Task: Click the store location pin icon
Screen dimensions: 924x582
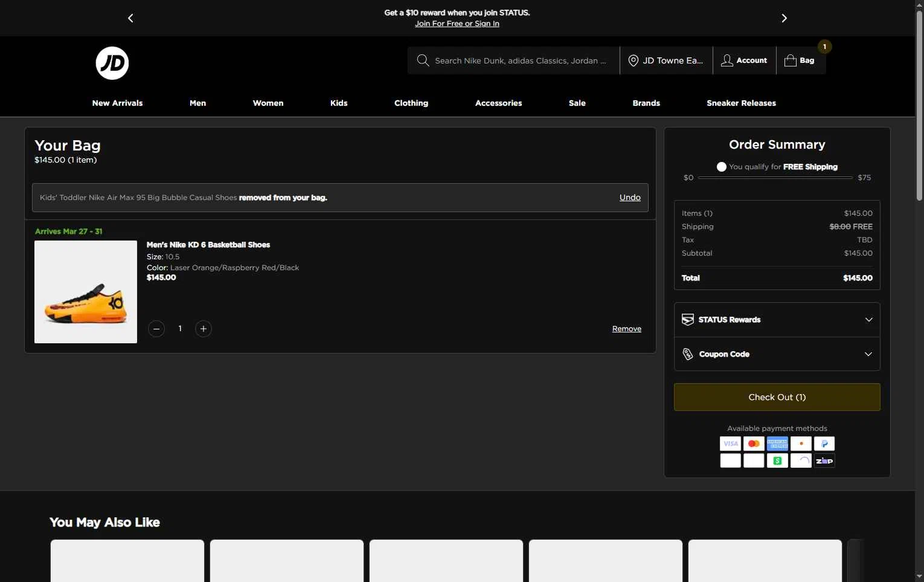Action: [634, 60]
